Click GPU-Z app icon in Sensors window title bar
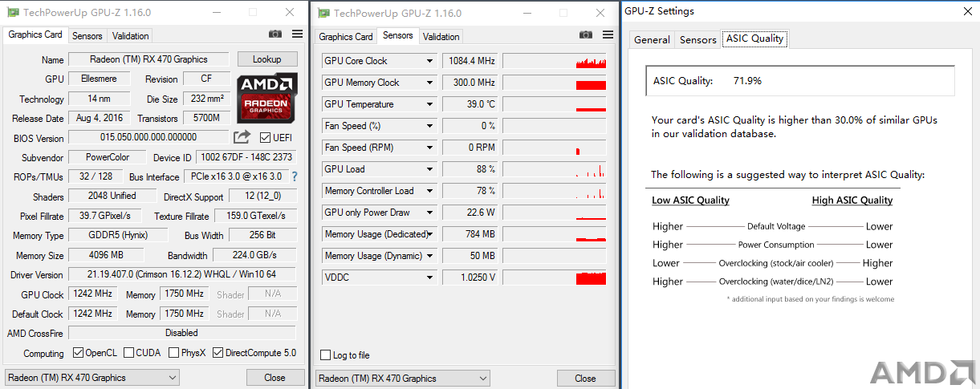980x389 pixels. [x=324, y=13]
